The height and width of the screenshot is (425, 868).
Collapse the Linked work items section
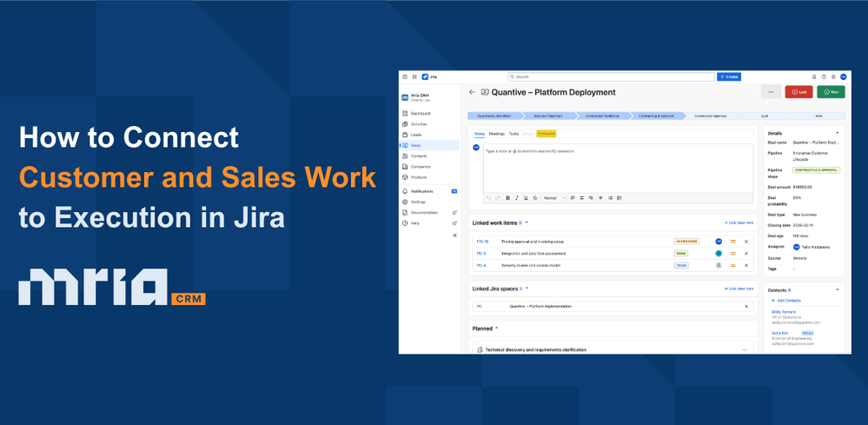527,222
